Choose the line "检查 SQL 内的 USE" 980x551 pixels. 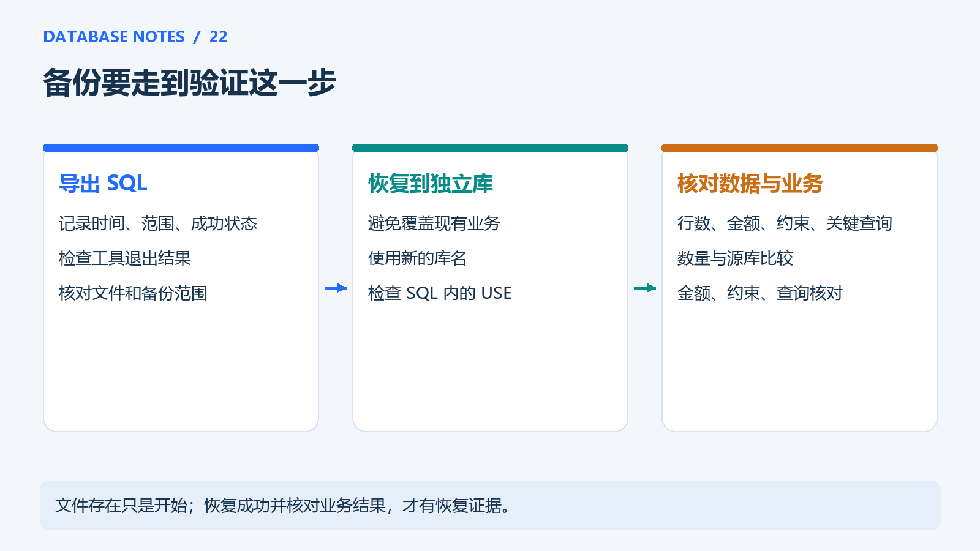[440, 293]
